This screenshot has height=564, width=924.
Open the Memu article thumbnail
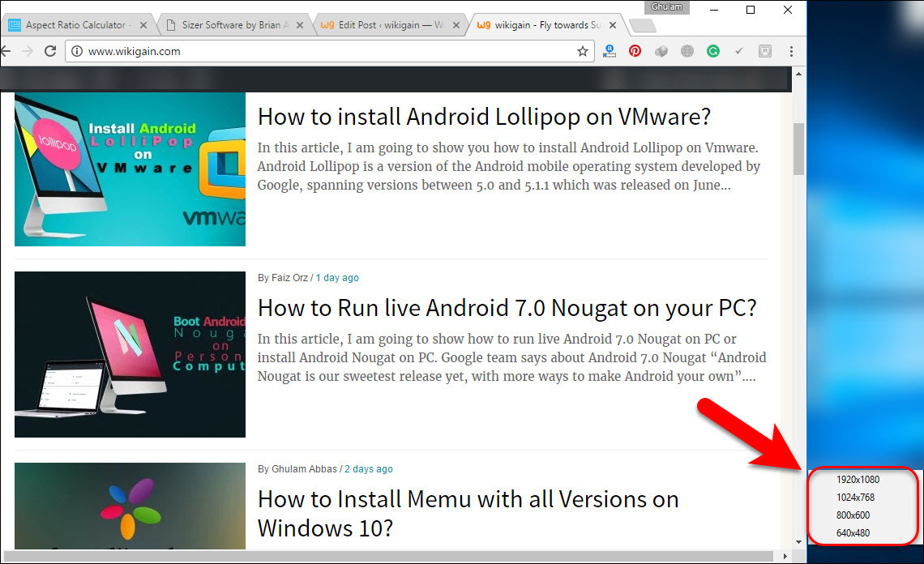pos(130,506)
